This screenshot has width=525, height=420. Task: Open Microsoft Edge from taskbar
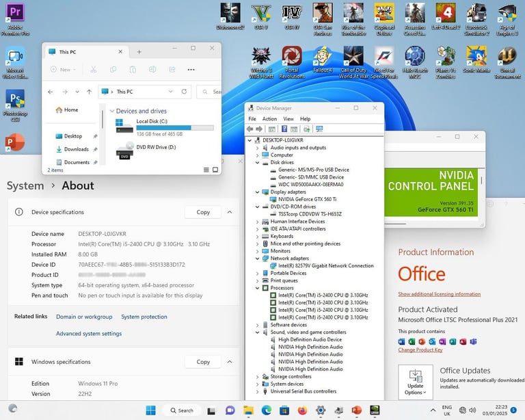click(267, 410)
